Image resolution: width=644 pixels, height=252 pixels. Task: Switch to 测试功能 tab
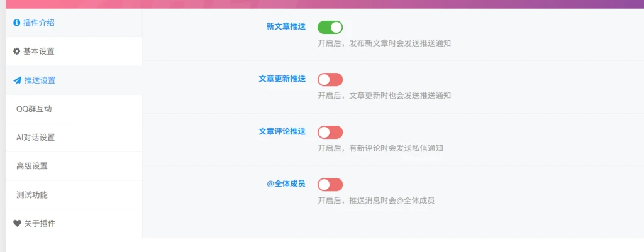pyautogui.click(x=74, y=195)
